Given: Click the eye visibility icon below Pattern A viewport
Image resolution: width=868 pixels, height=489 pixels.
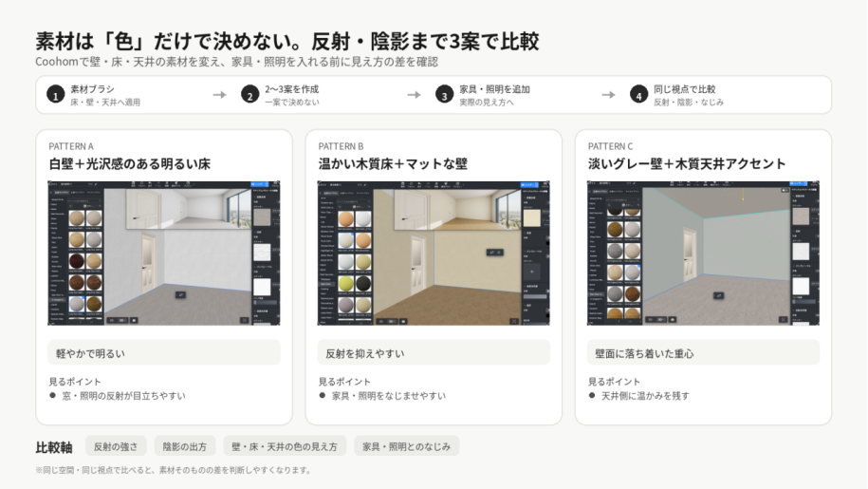Looking at the screenshot, I should (134, 320).
